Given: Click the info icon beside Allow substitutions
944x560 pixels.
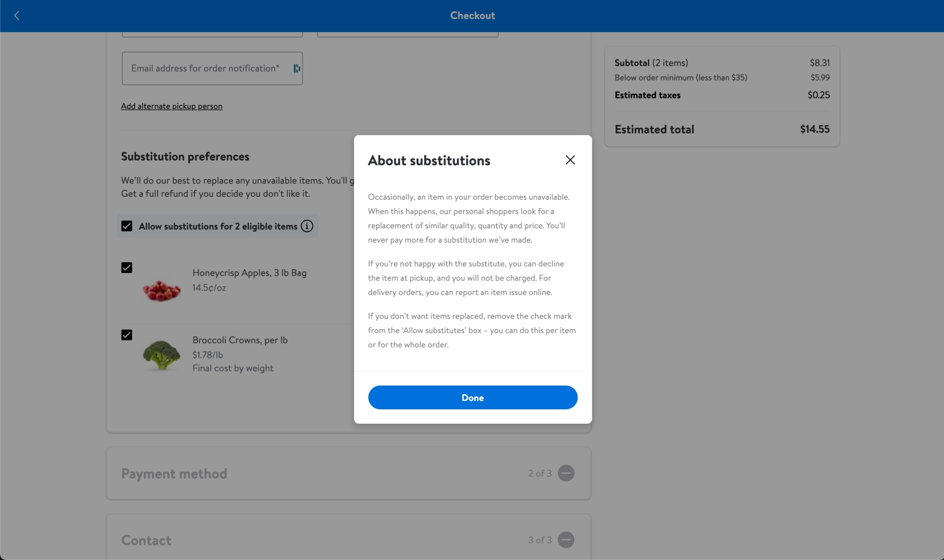Looking at the screenshot, I should [307, 226].
